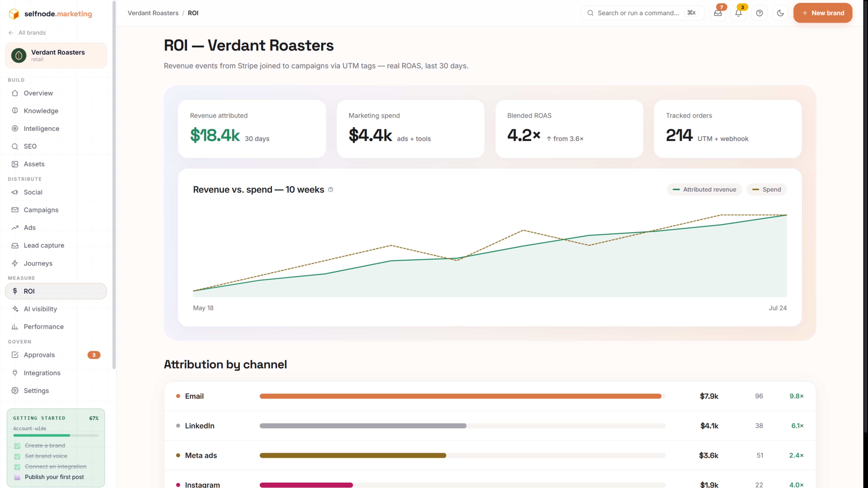Click the search magnifier icon in top bar
Screen dimensions: 868x488
pos(590,13)
